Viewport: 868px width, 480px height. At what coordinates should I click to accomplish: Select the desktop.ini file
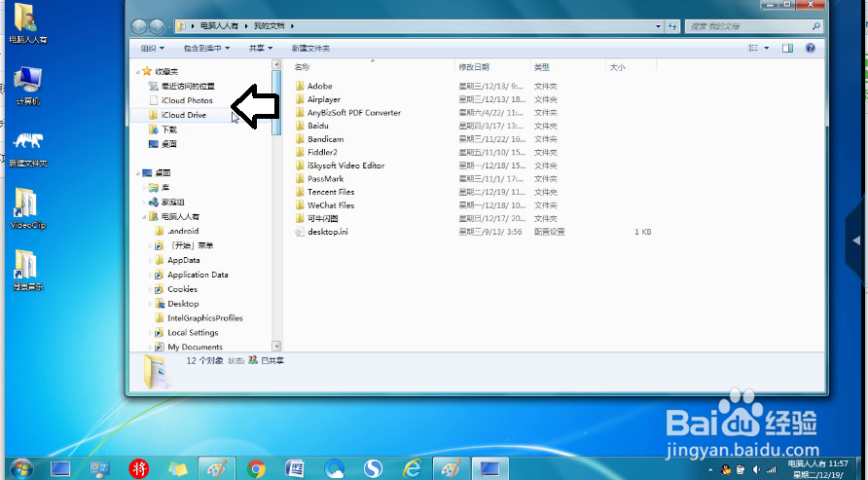tap(328, 232)
